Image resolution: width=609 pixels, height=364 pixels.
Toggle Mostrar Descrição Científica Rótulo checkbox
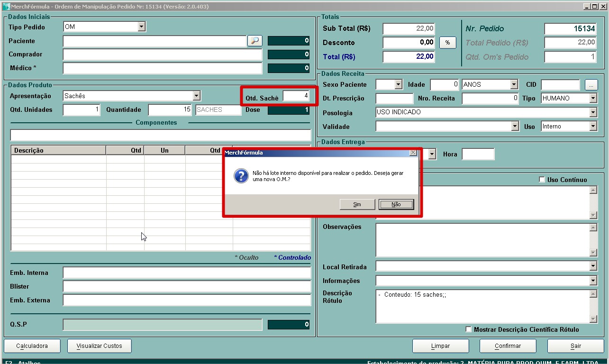point(469,329)
